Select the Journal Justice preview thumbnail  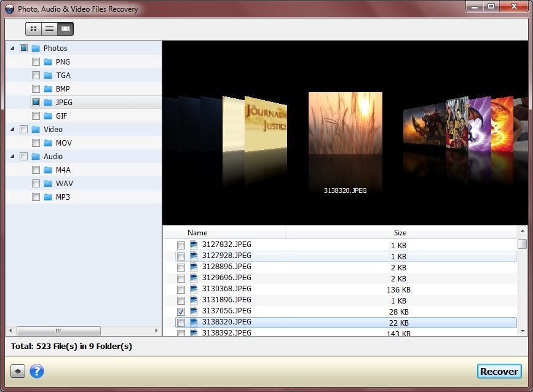point(266,124)
